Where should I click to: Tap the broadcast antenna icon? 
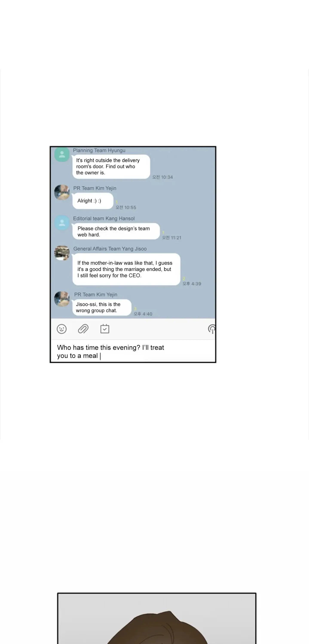point(212,329)
